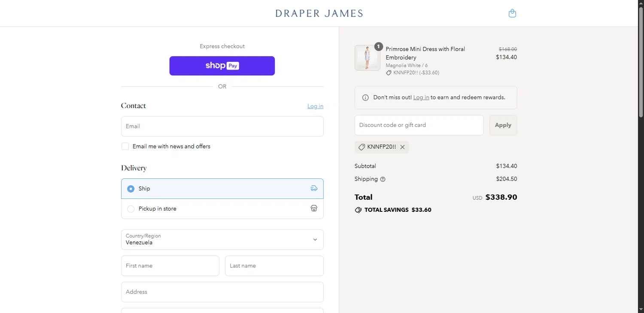The image size is (644, 313).
Task: Focus the Address field
Action: click(222, 292)
